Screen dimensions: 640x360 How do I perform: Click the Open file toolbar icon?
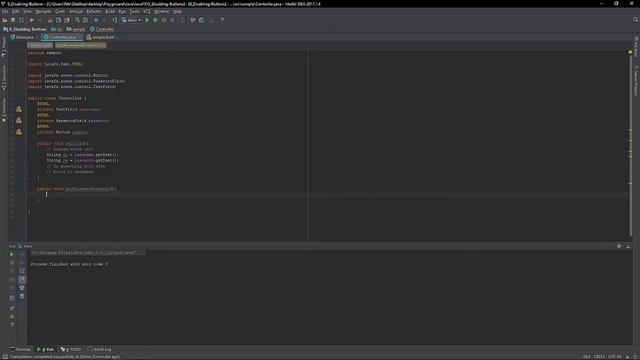click(4, 20)
